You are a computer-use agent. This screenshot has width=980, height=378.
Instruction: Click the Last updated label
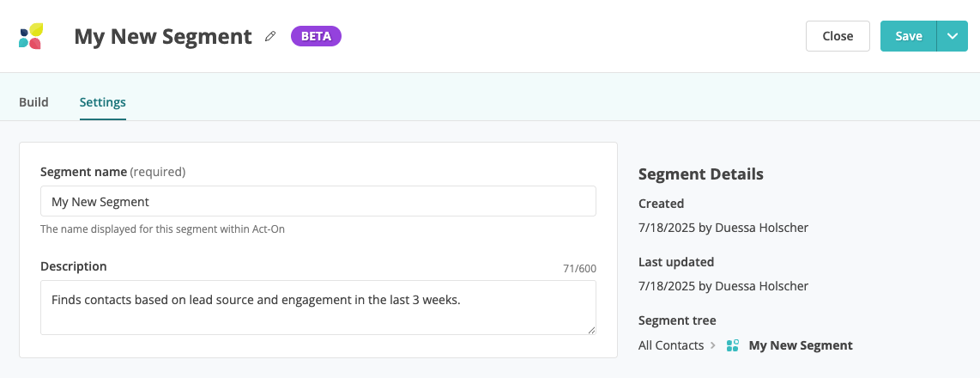click(x=676, y=262)
